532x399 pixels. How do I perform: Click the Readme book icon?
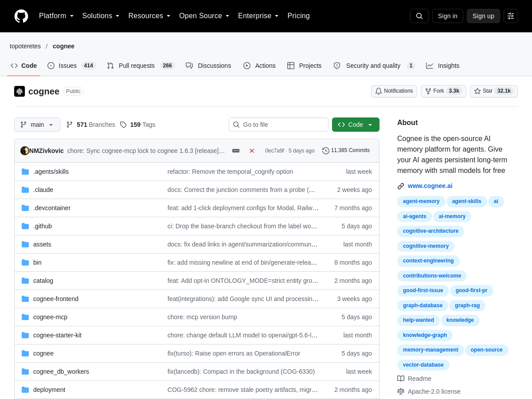[x=401, y=379]
